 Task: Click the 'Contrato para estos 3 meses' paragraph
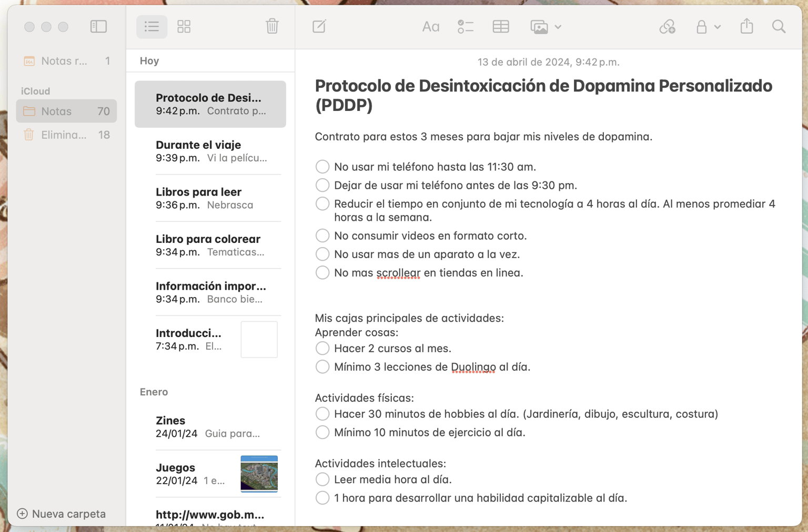(483, 137)
